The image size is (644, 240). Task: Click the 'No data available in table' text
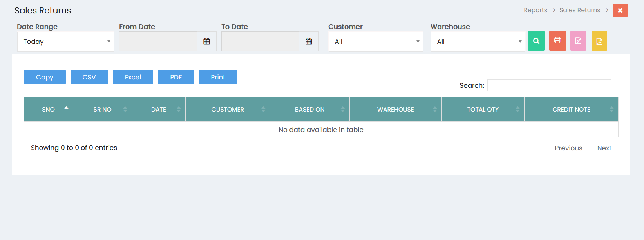pyautogui.click(x=321, y=130)
